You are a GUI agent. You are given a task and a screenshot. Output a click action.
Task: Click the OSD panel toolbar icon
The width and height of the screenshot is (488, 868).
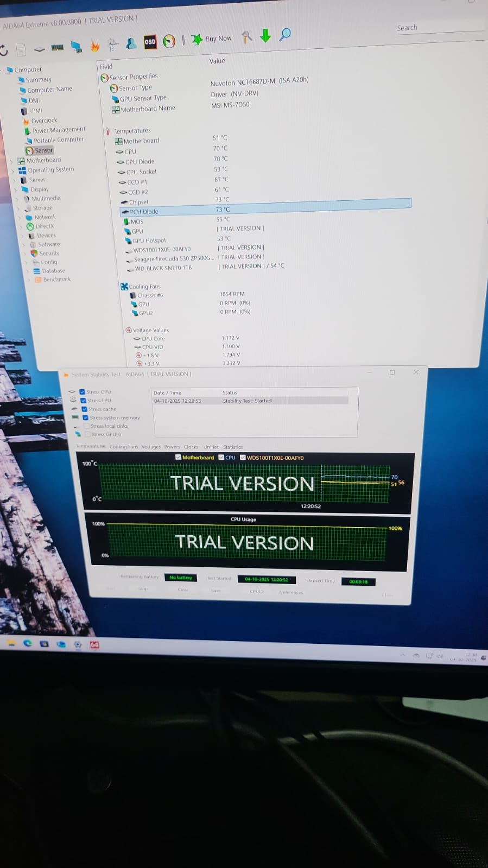[150, 42]
